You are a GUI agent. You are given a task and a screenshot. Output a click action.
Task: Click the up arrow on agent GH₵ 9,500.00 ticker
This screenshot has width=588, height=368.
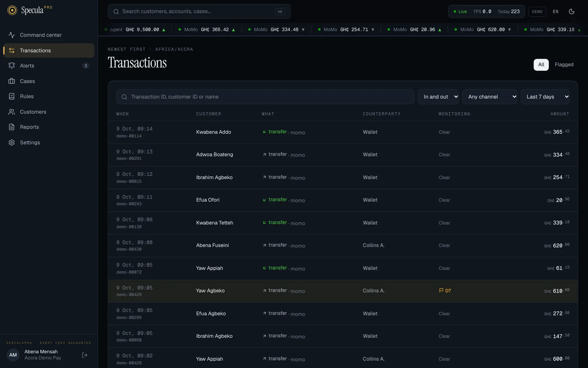pos(164,30)
